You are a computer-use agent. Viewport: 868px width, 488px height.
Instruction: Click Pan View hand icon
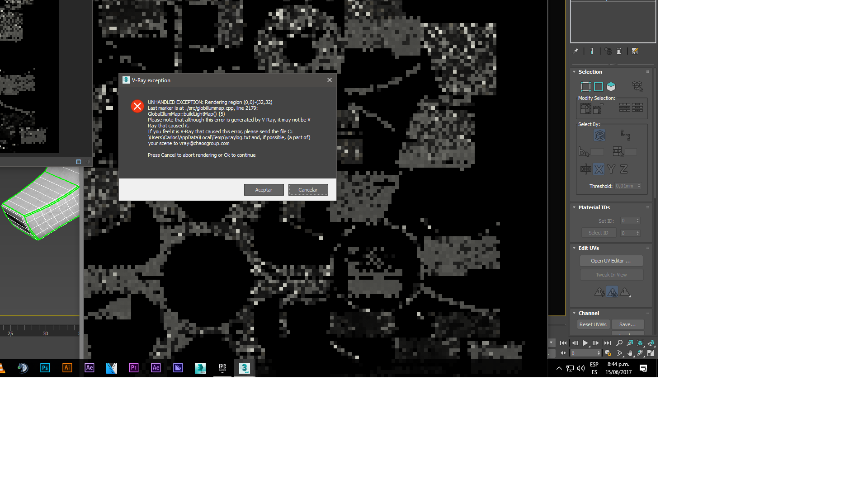click(630, 353)
